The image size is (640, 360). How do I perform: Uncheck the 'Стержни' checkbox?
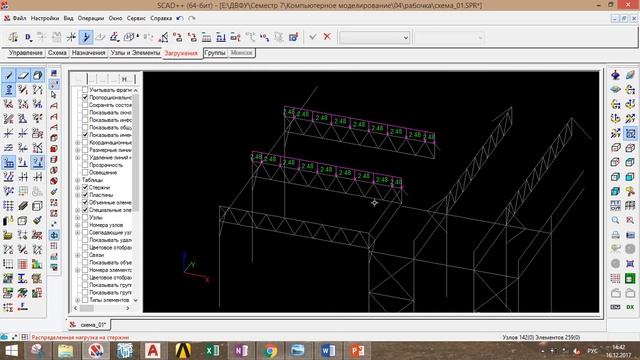(x=85, y=187)
